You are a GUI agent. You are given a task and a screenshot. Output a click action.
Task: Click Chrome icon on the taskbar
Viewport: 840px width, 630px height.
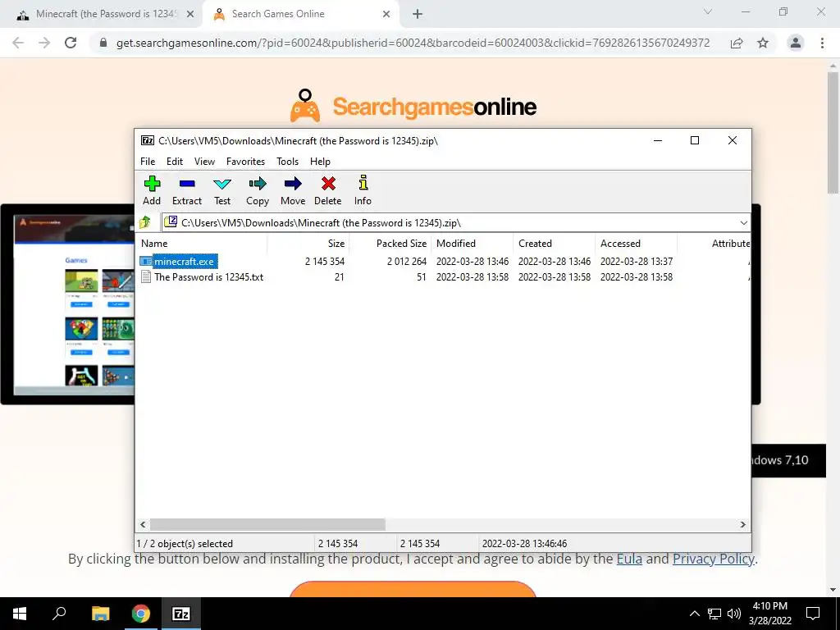tap(141, 614)
